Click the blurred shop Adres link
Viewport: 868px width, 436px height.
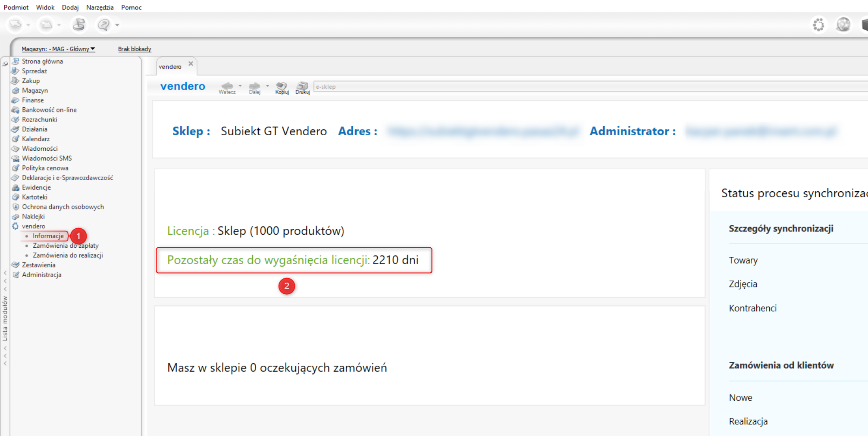click(x=483, y=131)
